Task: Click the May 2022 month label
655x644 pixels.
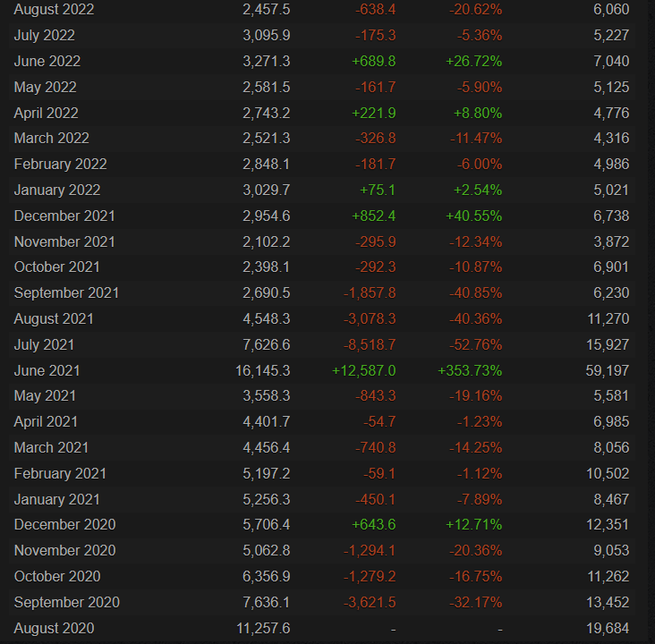Action: (45, 87)
